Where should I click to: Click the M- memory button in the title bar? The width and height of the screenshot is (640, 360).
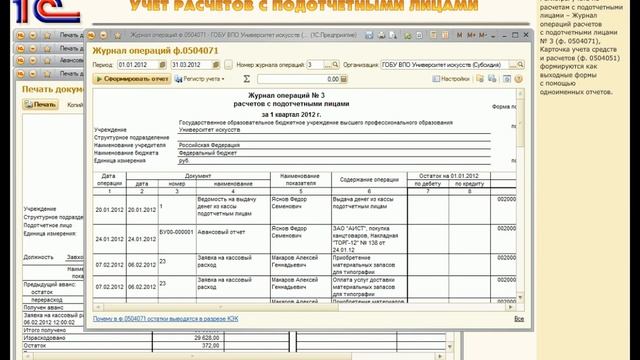tap(482, 36)
